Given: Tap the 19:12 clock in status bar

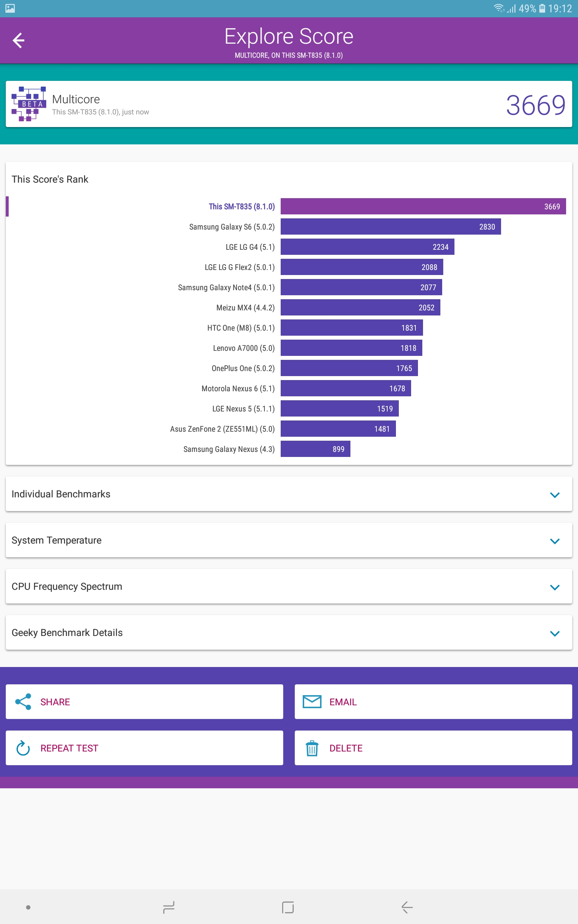Looking at the screenshot, I should click(560, 8).
